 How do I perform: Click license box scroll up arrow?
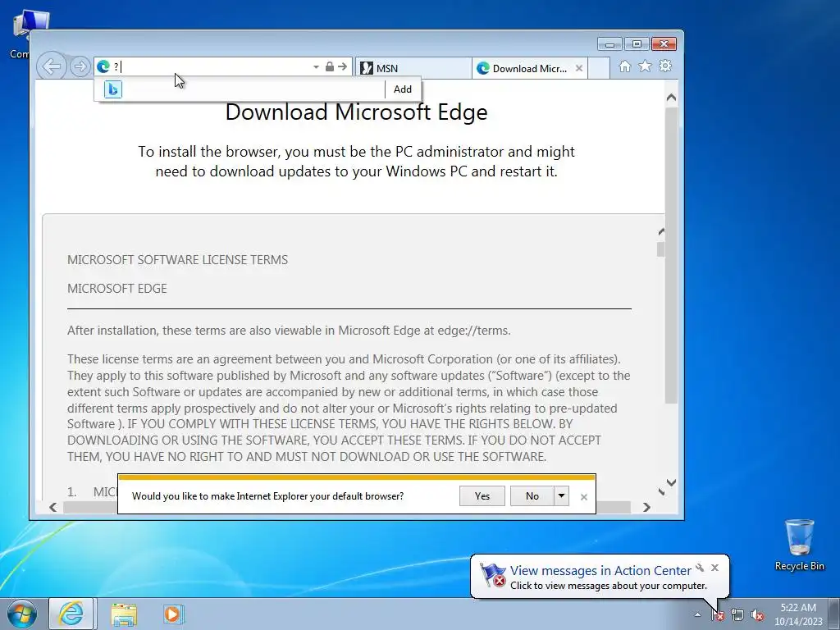(x=661, y=232)
